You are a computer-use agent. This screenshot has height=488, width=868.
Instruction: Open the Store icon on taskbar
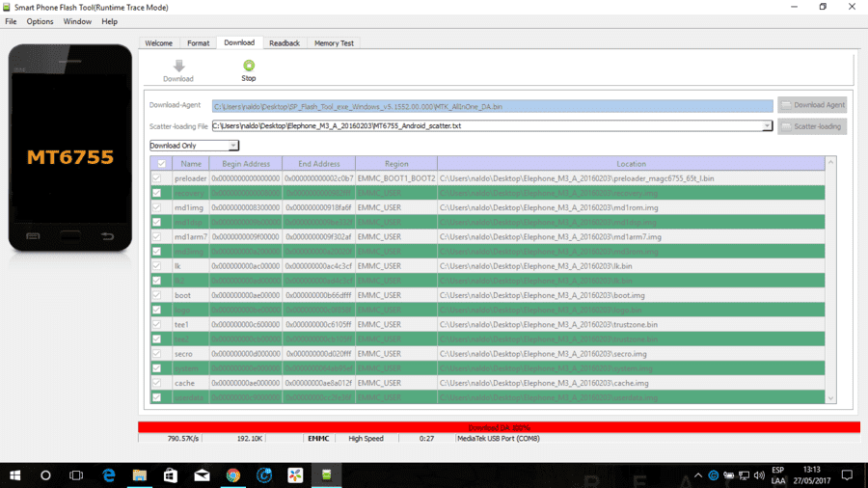pyautogui.click(x=171, y=475)
